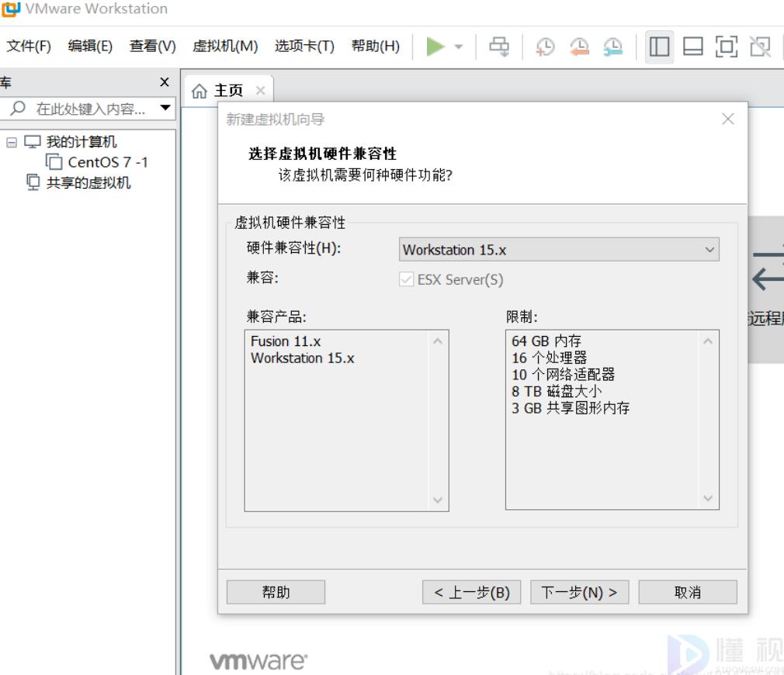Click the 取消 button
This screenshot has width=784, height=675.
click(x=687, y=592)
